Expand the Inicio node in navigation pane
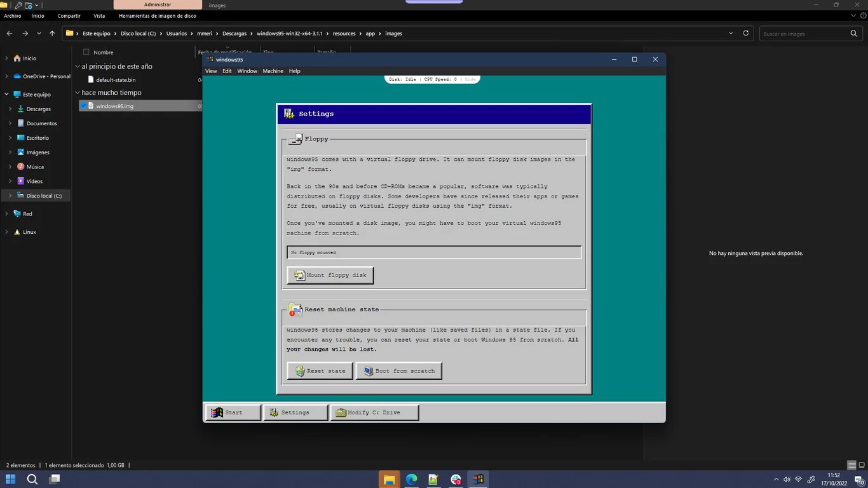868x488 pixels. point(6,58)
